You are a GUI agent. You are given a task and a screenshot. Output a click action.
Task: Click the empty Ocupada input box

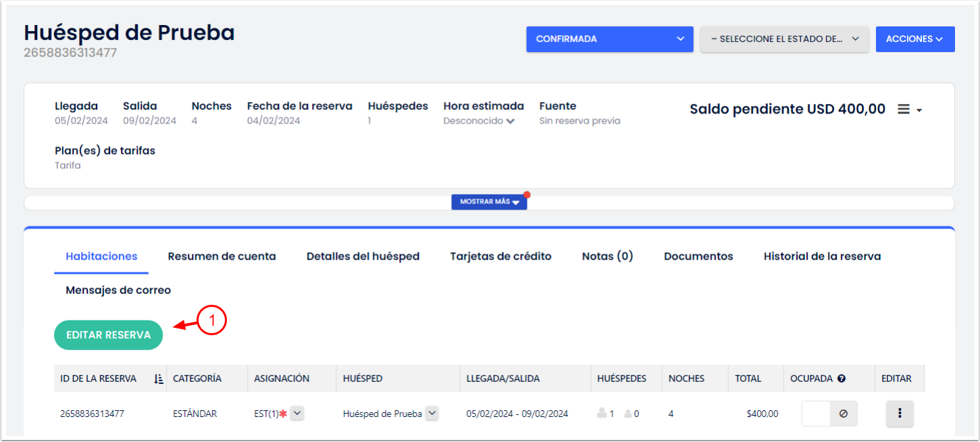click(x=816, y=413)
